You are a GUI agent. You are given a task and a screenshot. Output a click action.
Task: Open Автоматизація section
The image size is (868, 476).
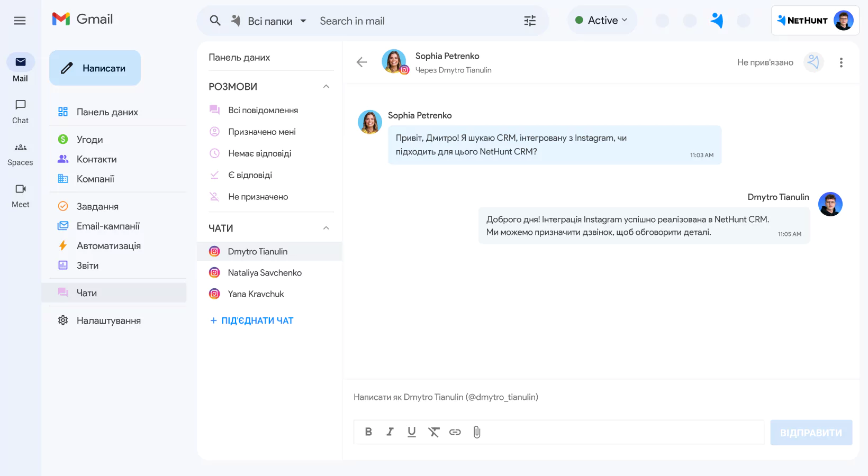100,246
